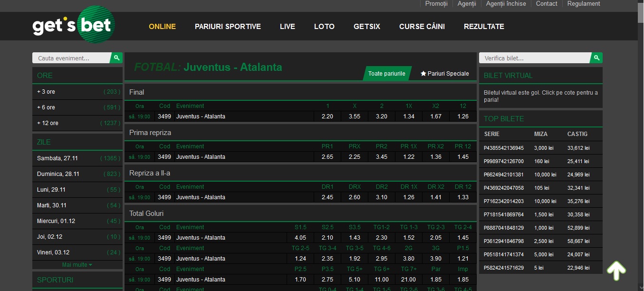This screenshot has width=644, height=291.
Task: Open PARIURI SPORTIVE section
Action: click(x=228, y=27)
